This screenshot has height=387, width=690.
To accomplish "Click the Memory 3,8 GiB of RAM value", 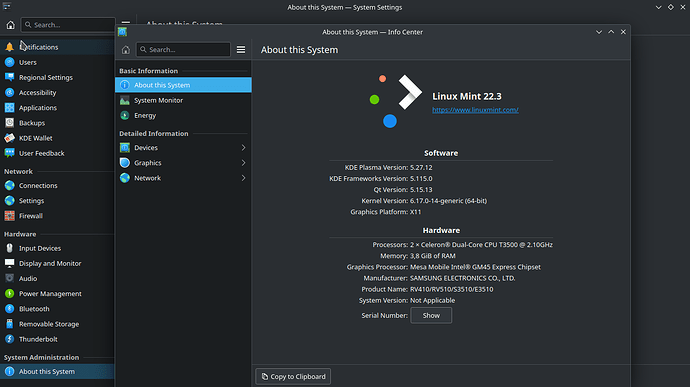I will click(x=433, y=256).
